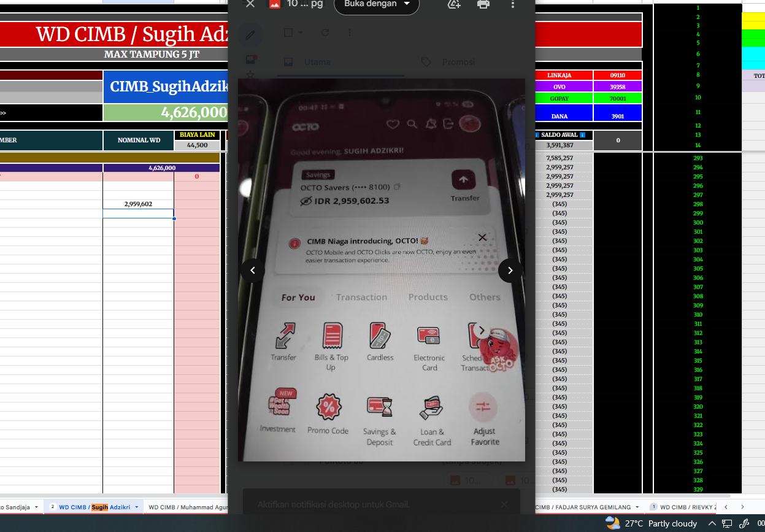Click the MAX TAMPUNG 5 JT banner
The image size is (765, 532).
[x=152, y=54]
